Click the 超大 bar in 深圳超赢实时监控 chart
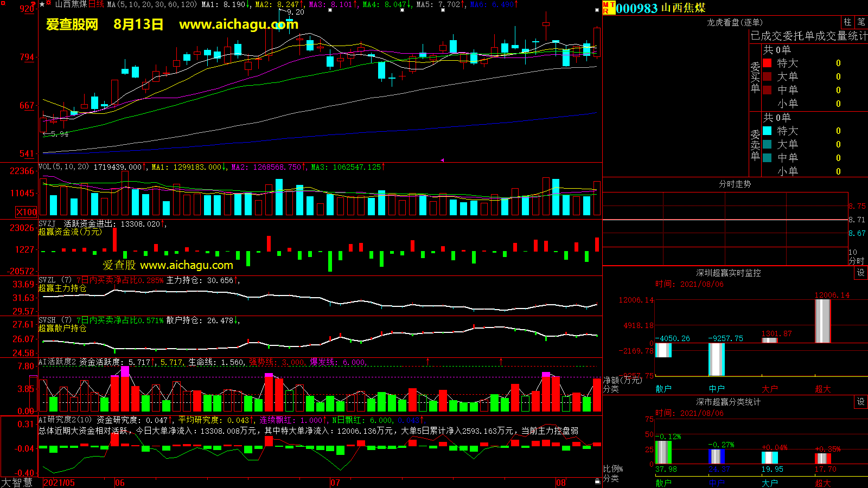The height and width of the screenshot is (488, 868). click(822, 321)
